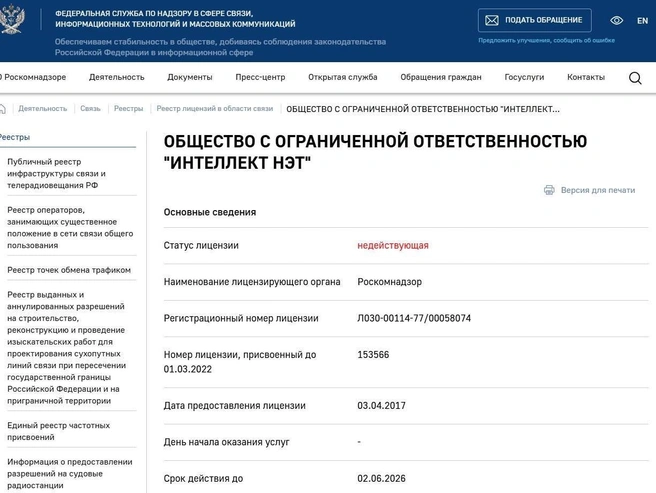The height and width of the screenshot is (493, 656).
Task: Click the current breadcrumb 'ОБЩЕСТВО С ОГРАНИЧЕННОЙ ОТВЕТСТВЕННОСТЬЮ "ИНТЕЛЛЕКТ...'
Action: pyautogui.click(x=423, y=109)
